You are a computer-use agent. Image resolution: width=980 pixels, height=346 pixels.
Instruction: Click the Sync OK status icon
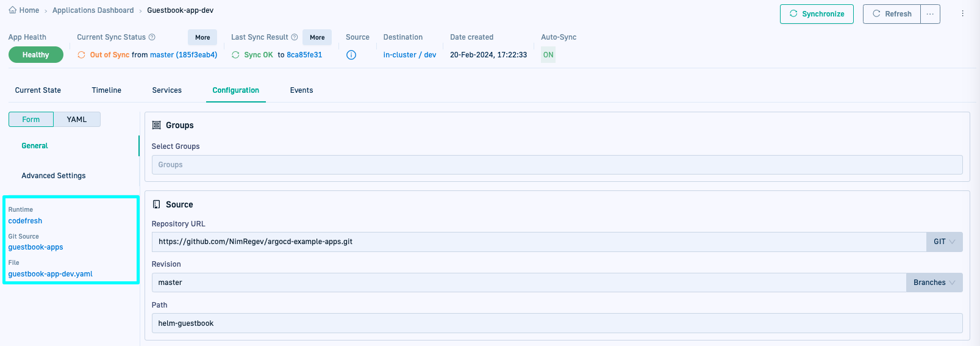[x=235, y=55]
